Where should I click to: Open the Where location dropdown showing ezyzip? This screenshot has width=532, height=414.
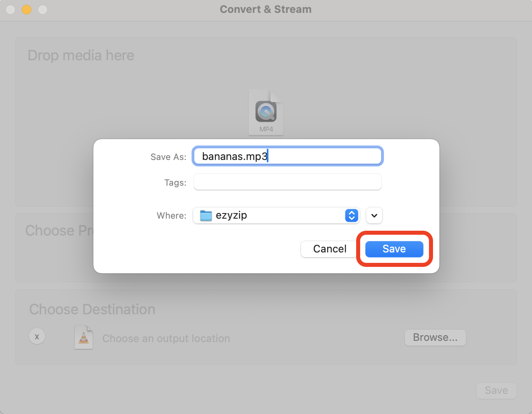click(276, 215)
